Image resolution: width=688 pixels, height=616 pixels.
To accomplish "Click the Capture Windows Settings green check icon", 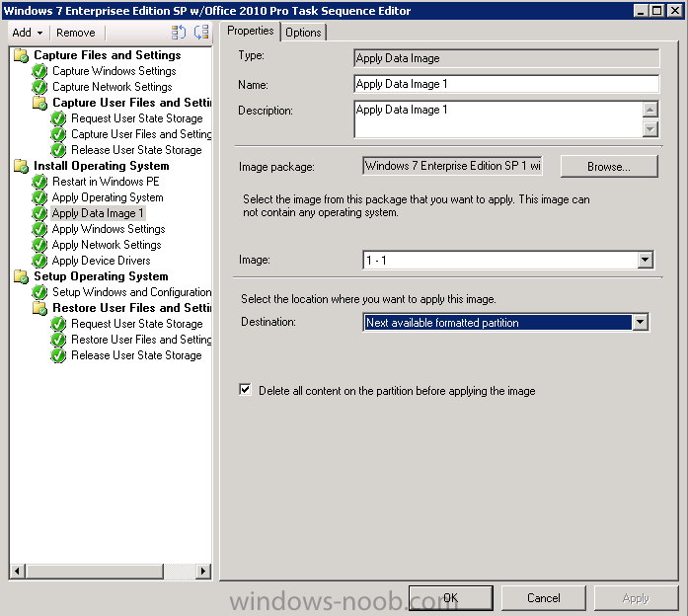I will (x=39, y=71).
